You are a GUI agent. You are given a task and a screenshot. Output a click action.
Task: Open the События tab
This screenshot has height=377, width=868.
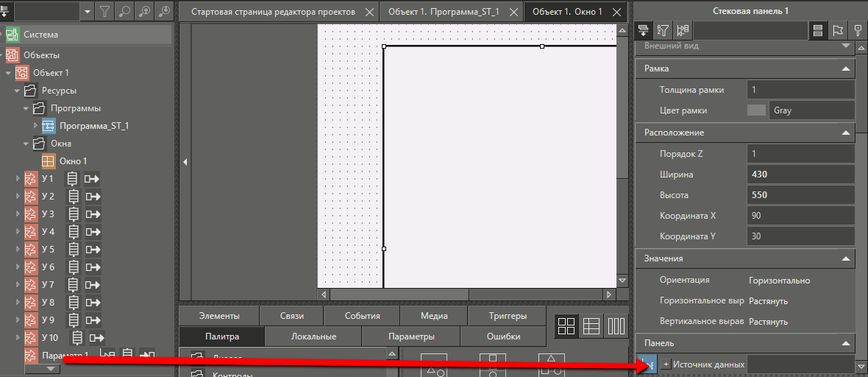362,316
